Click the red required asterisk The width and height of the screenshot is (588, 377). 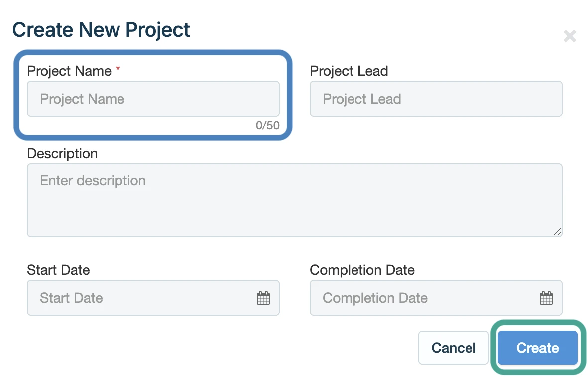coord(118,70)
